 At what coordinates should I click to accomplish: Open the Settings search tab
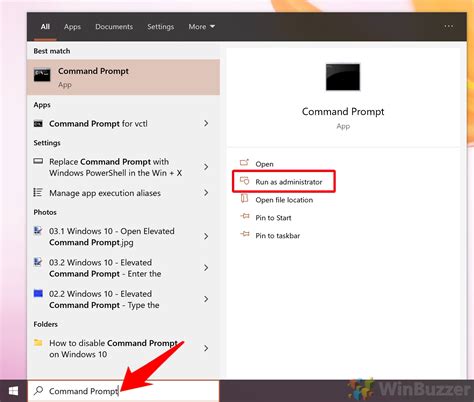pos(161,27)
